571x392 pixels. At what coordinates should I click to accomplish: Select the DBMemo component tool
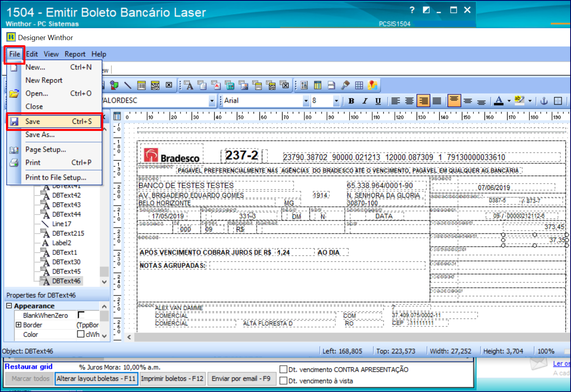(202, 85)
